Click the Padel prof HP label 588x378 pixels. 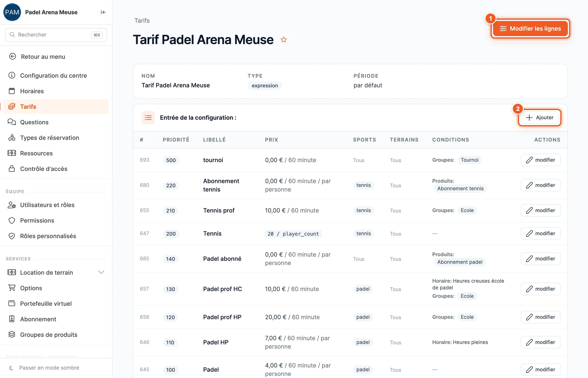[x=222, y=317]
